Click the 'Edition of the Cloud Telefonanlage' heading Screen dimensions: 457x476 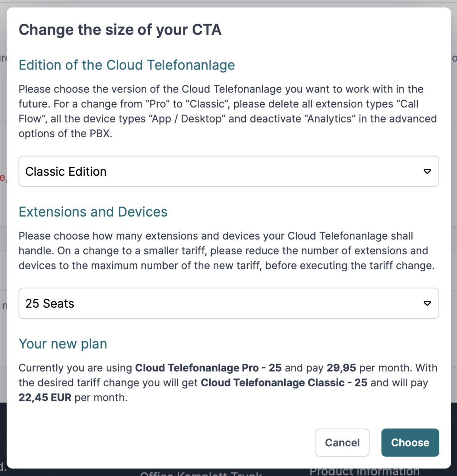(127, 65)
